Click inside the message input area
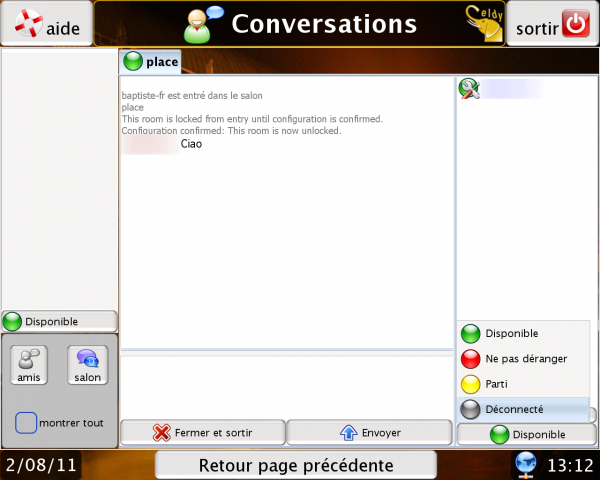600x480 pixels. pos(286,384)
